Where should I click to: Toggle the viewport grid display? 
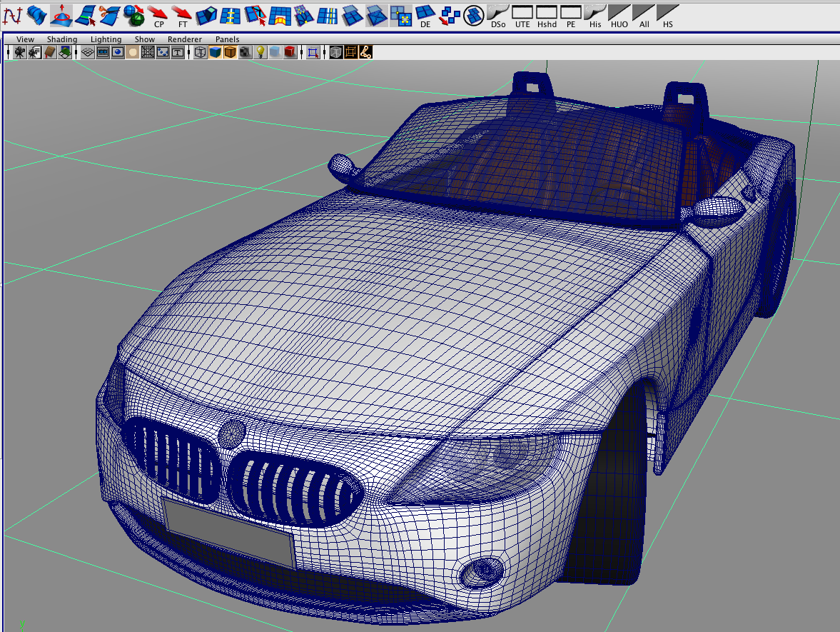click(88, 52)
